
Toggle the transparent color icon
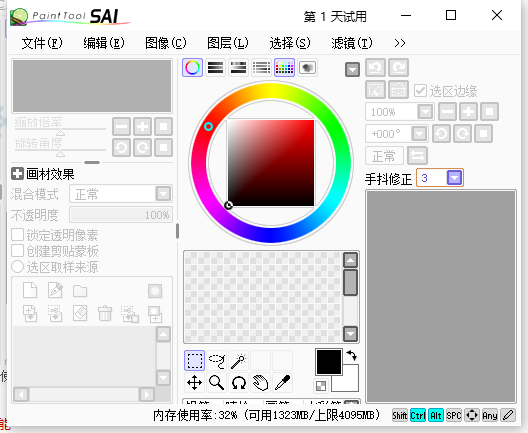coord(321,386)
